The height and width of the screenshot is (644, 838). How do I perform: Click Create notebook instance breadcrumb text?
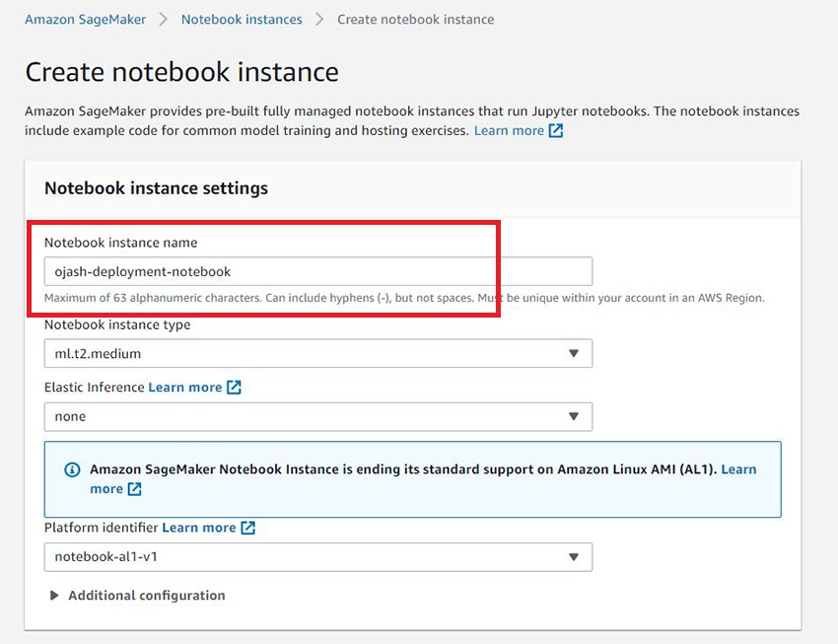(415, 20)
